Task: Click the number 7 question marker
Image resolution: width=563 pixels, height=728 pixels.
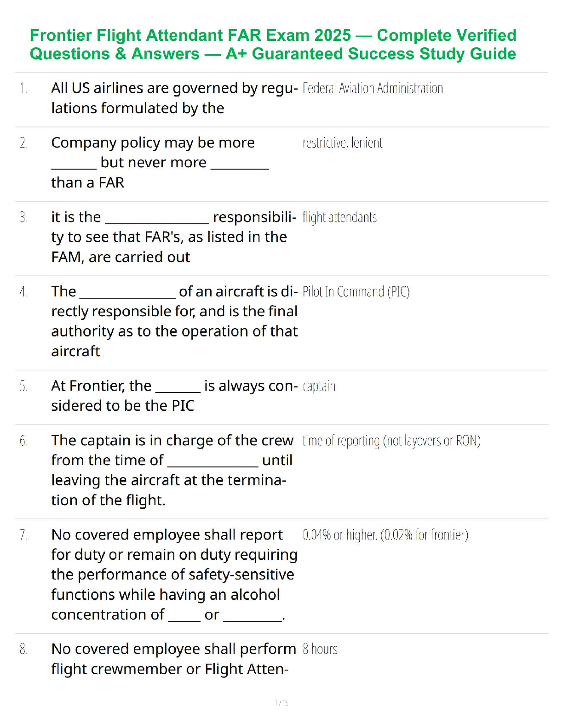Action: (23, 535)
